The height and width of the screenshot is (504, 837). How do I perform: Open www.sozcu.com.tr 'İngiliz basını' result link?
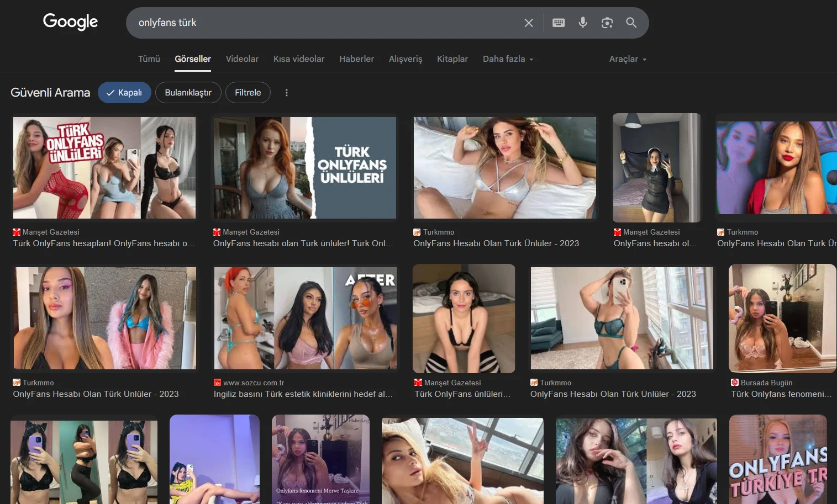click(303, 394)
